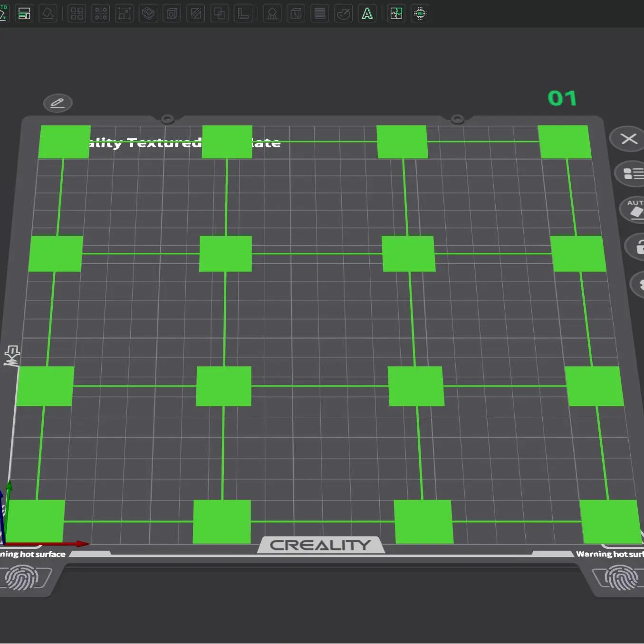Toggle the puzzle-piece assembly view icon
The image size is (644, 644).
(396, 13)
